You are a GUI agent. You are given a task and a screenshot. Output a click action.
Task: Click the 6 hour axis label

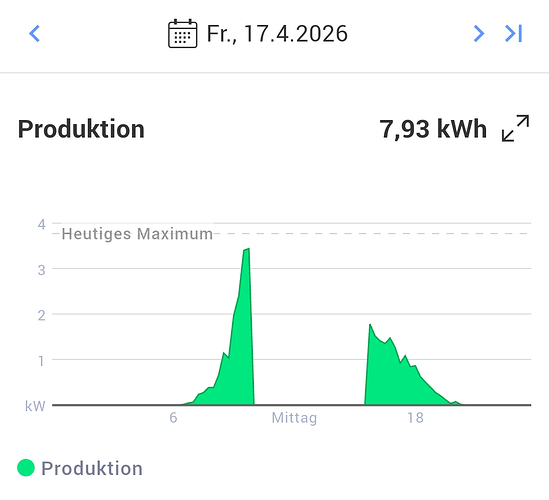click(173, 418)
